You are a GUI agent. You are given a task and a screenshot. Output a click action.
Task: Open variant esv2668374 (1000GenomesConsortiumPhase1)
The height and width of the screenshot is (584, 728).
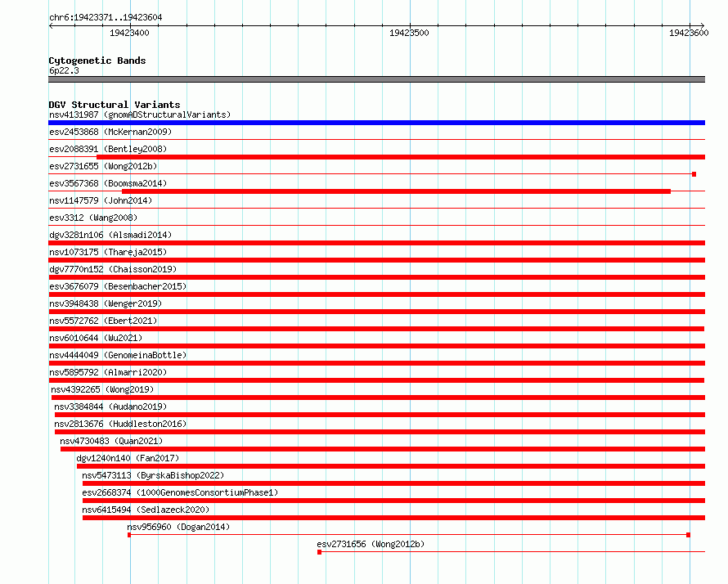click(180, 492)
